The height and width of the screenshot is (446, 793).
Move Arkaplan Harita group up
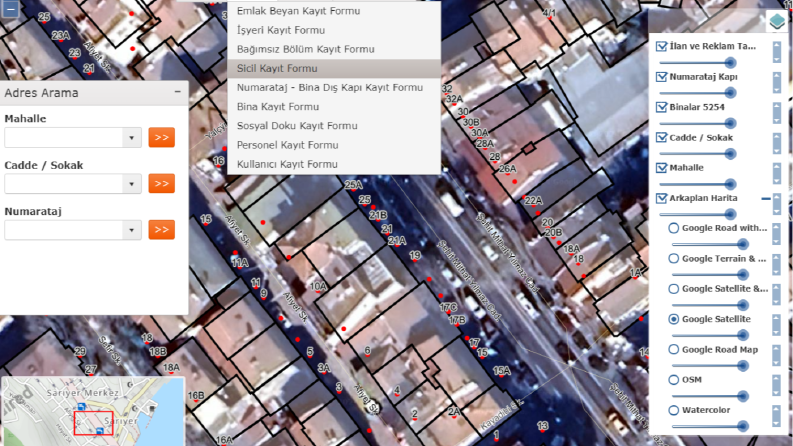(x=777, y=199)
